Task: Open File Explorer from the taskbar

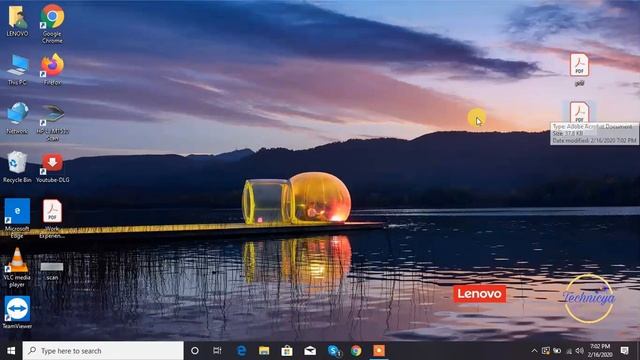Action: click(x=264, y=351)
